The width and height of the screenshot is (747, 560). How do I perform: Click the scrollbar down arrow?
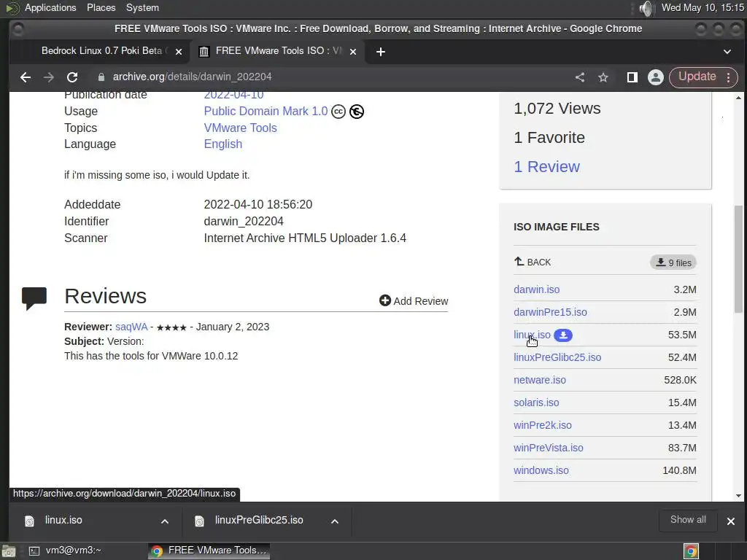(x=738, y=496)
